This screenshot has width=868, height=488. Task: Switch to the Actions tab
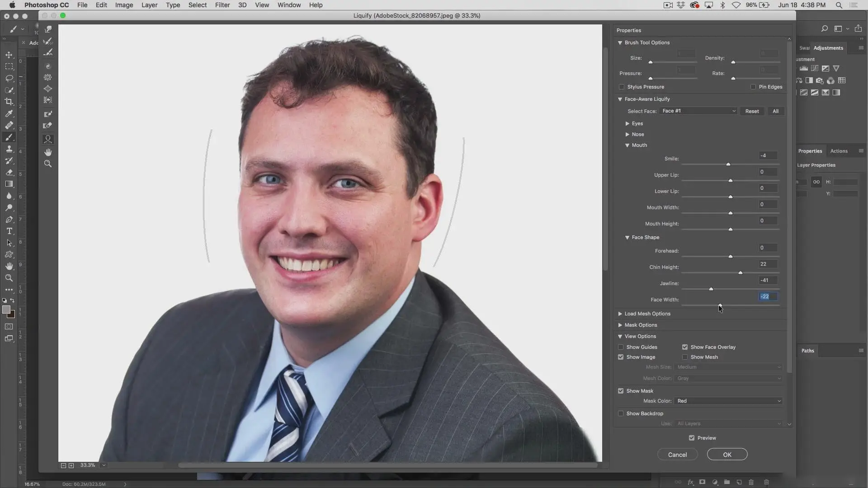click(x=839, y=151)
